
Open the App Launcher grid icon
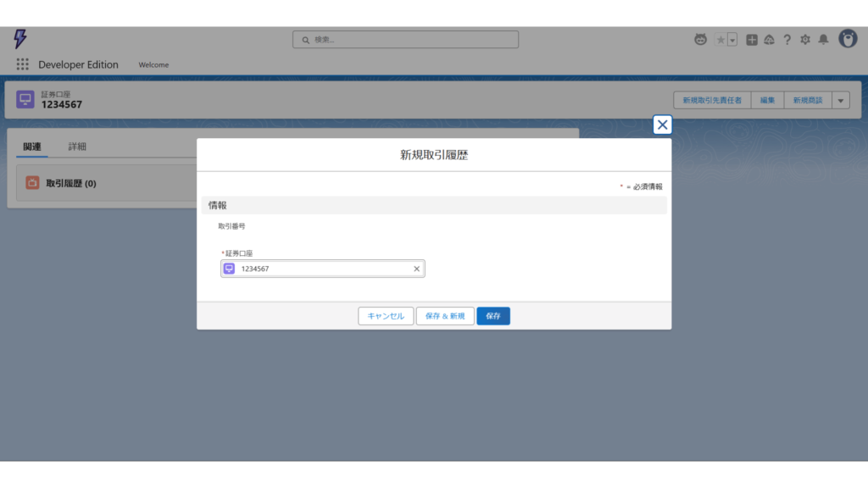coord(22,64)
